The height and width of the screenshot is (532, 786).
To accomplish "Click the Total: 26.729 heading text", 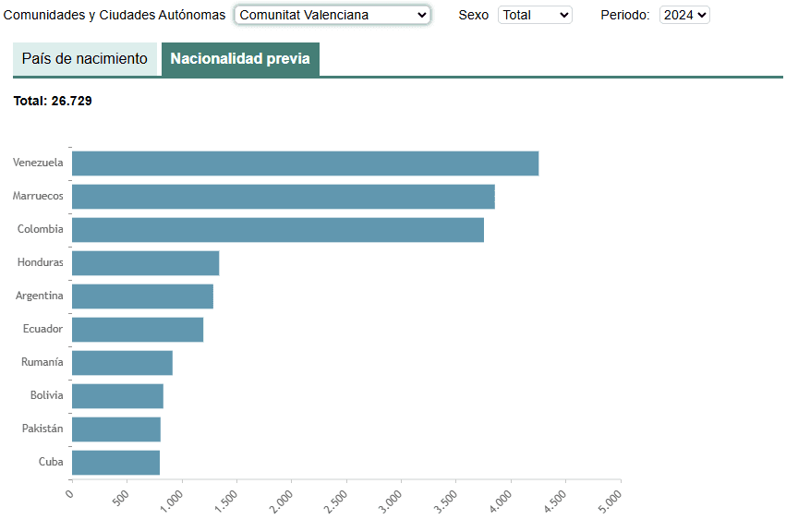I will click(53, 101).
